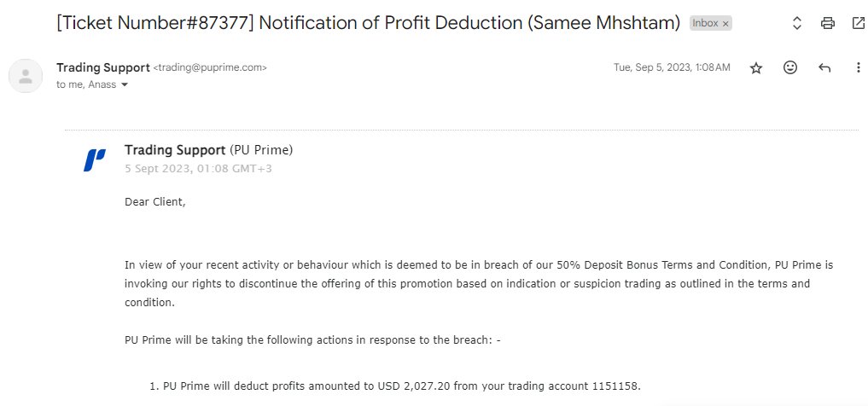Show details arrow next to 'to me, Anass'
The height and width of the screenshot is (406, 868).
tap(125, 85)
